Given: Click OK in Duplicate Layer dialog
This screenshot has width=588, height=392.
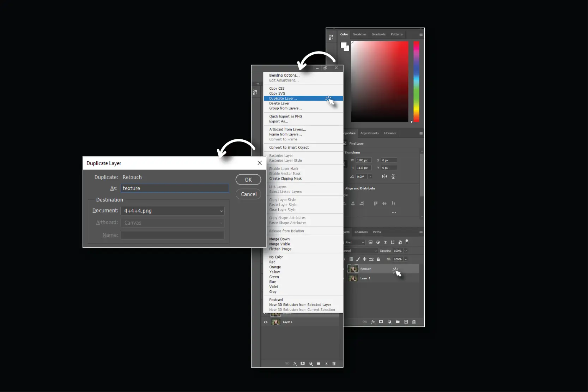Looking at the screenshot, I should [248, 180].
